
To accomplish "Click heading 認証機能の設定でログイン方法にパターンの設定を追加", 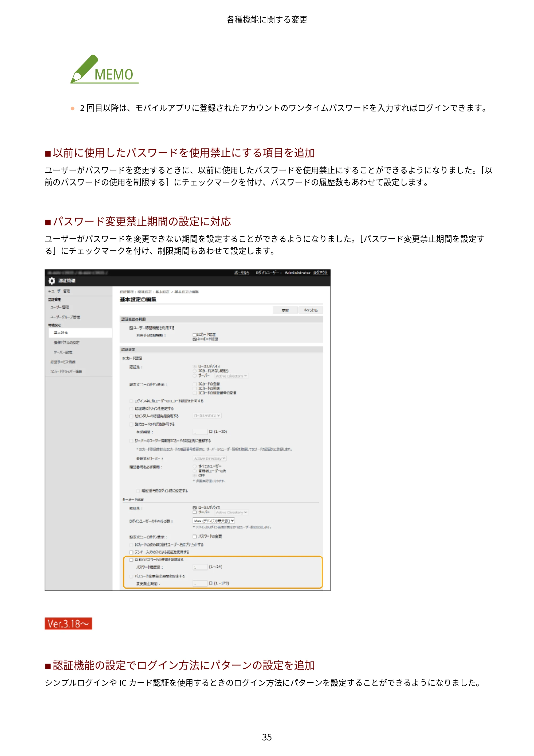I will click(184, 665).
